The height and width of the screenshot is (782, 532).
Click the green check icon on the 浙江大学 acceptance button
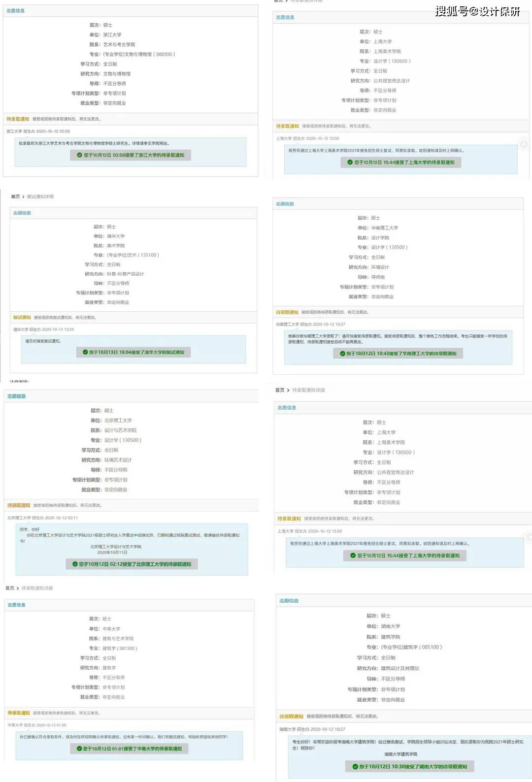pos(79,155)
